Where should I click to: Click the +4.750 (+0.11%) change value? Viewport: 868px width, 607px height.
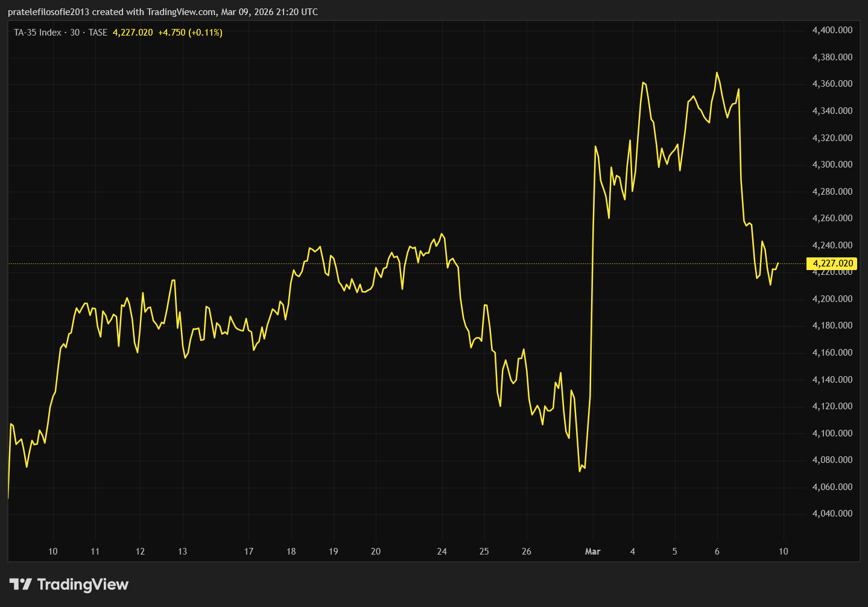(x=190, y=33)
